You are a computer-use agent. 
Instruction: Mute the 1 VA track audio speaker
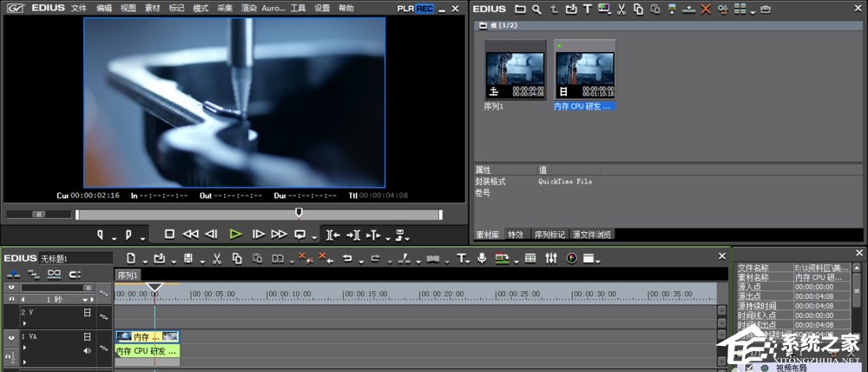click(87, 350)
